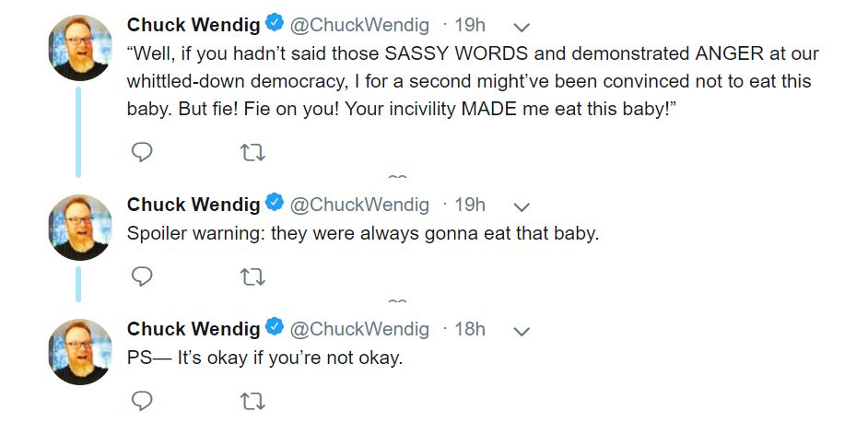Image resolution: width=868 pixels, height=423 pixels.
Task: Open Chuck Wendig's profile from first tweet name
Action: [x=194, y=25]
